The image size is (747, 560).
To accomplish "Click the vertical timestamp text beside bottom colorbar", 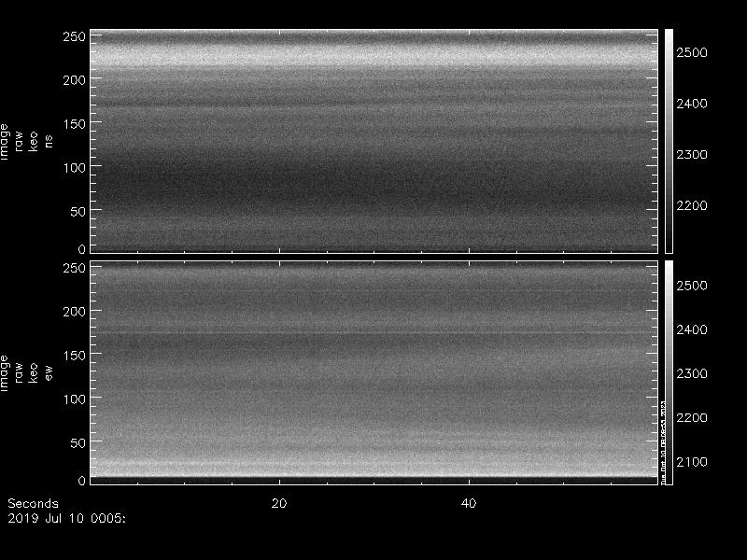I will click(x=663, y=442).
